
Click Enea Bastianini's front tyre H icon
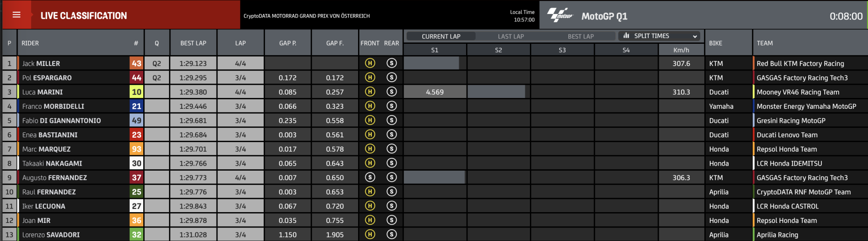370,134
